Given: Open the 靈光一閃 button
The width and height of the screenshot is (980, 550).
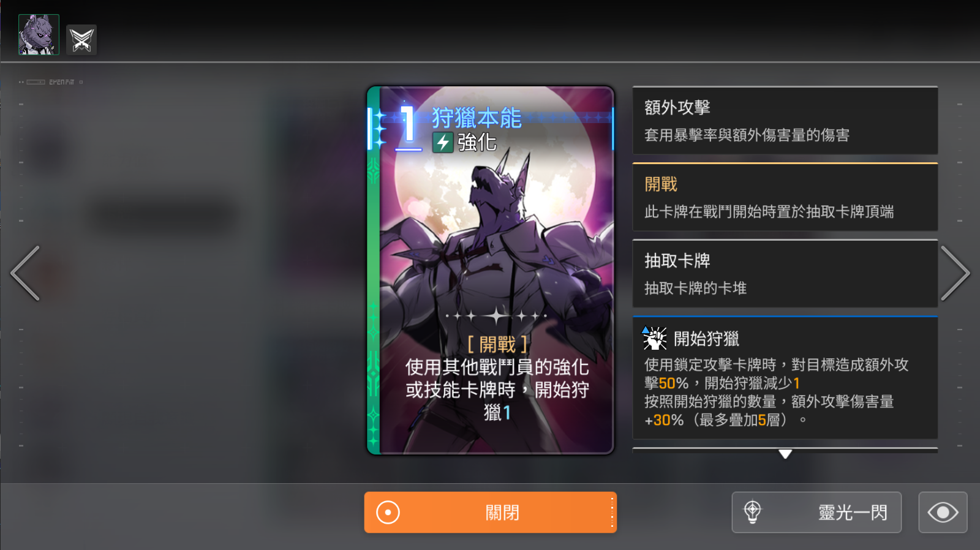Looking at the screenshot, I should pos(816,512).
